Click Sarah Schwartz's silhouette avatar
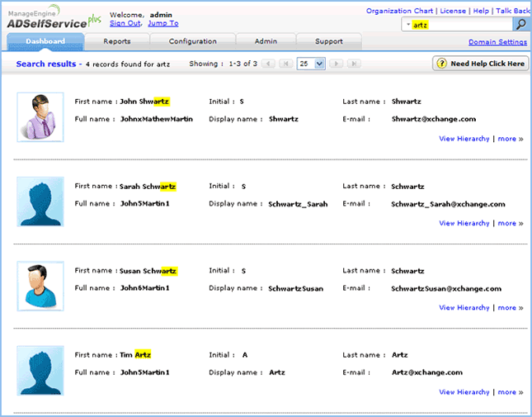Viewport: 532px width, 417px height. point(40,201)
